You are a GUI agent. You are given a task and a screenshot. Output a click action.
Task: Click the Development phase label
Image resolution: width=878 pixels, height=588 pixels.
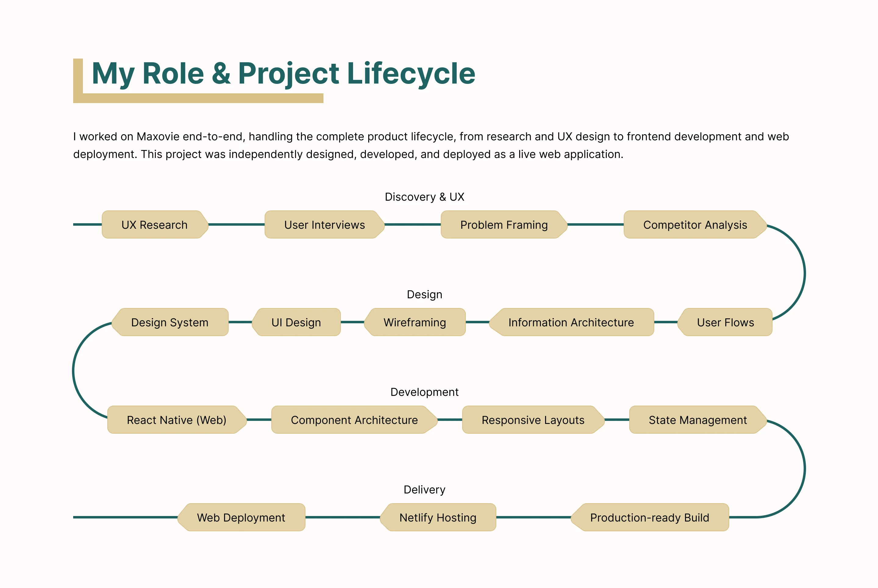click(x=424, y=392)
